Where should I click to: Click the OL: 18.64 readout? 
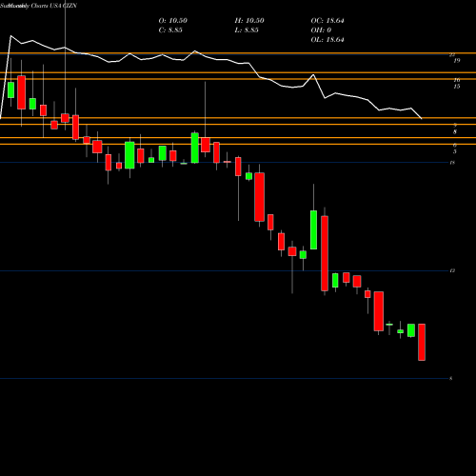point(327,40)
